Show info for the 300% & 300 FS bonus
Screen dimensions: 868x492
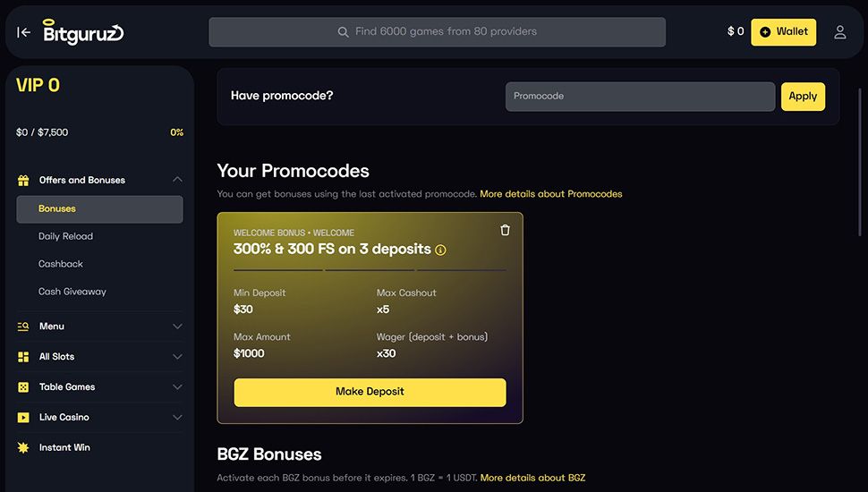tap(440, 250)
